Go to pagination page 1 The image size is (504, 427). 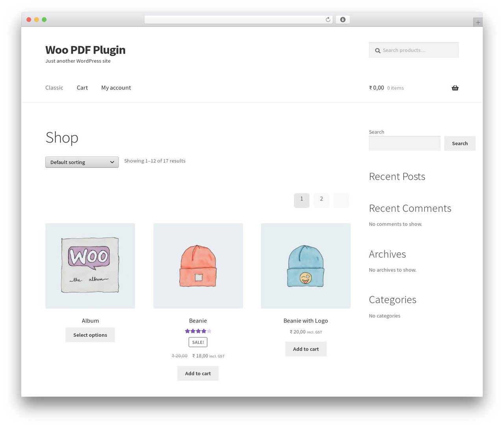pos(302,200)
